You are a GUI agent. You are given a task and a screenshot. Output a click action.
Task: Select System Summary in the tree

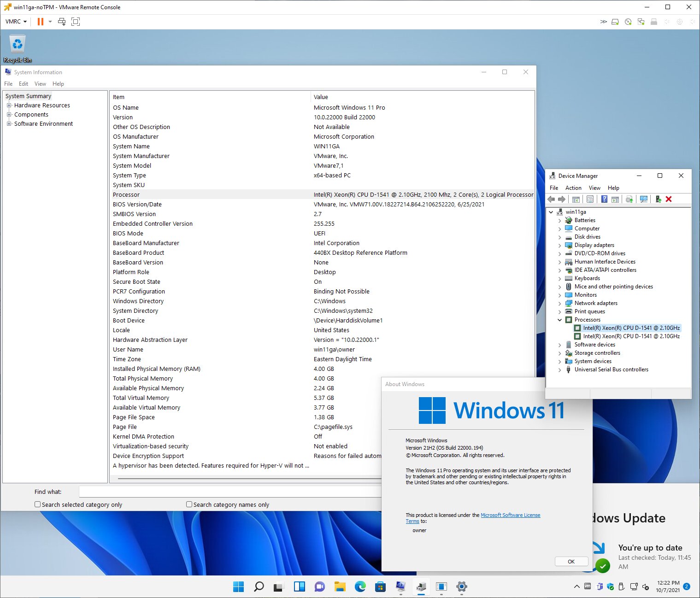pos(28,96)
